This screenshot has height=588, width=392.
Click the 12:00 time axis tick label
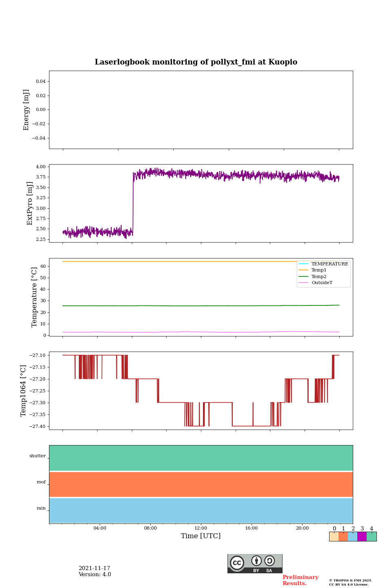pos(201,528)
